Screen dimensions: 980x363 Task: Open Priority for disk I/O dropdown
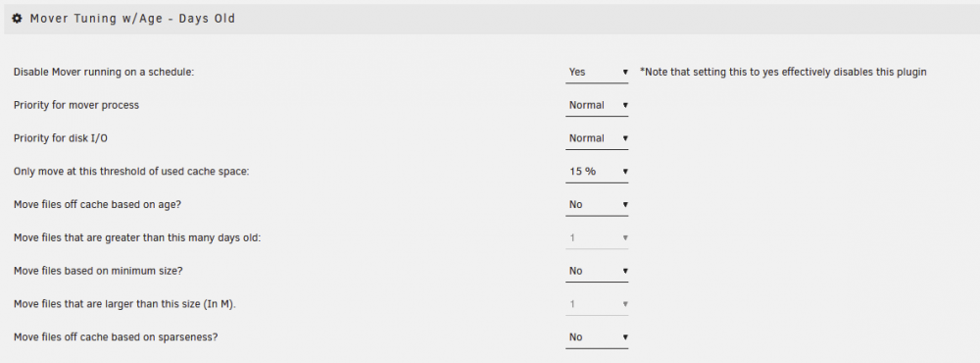597,138
